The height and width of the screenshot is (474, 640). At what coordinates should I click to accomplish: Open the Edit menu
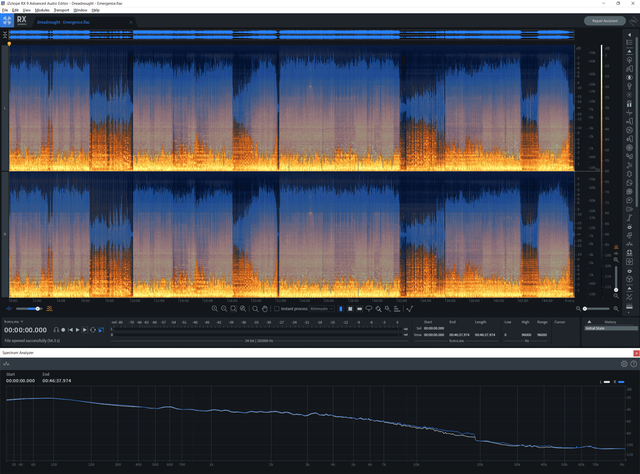(15, 10)
